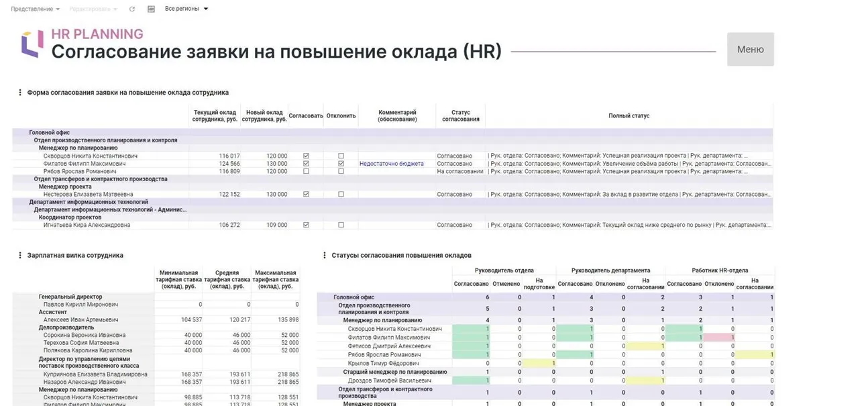Screen dimensions: 868x406
Task: Select Крылов Тимур Фёдорович in status table
Action: tap(545, 363)
